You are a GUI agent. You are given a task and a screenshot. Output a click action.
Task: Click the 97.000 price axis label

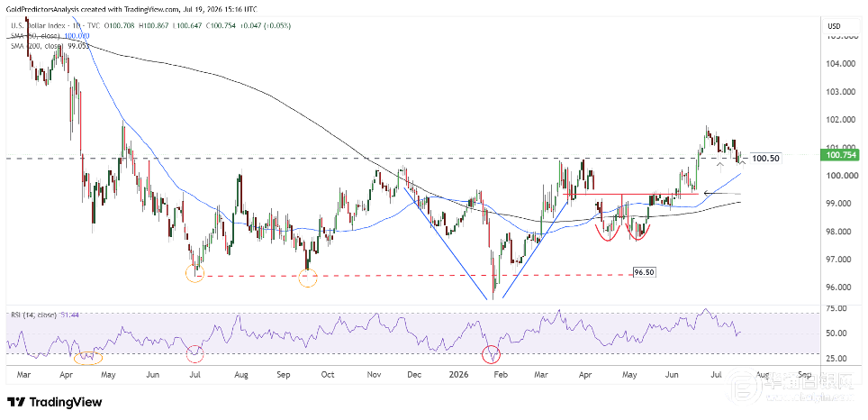[x=840, y=260]
